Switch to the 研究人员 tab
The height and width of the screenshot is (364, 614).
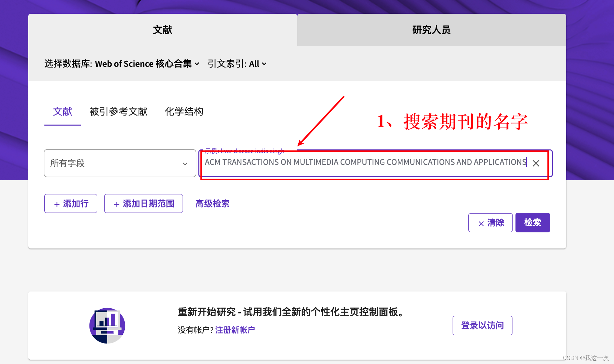pyautogui.click(x=432, y=30)
